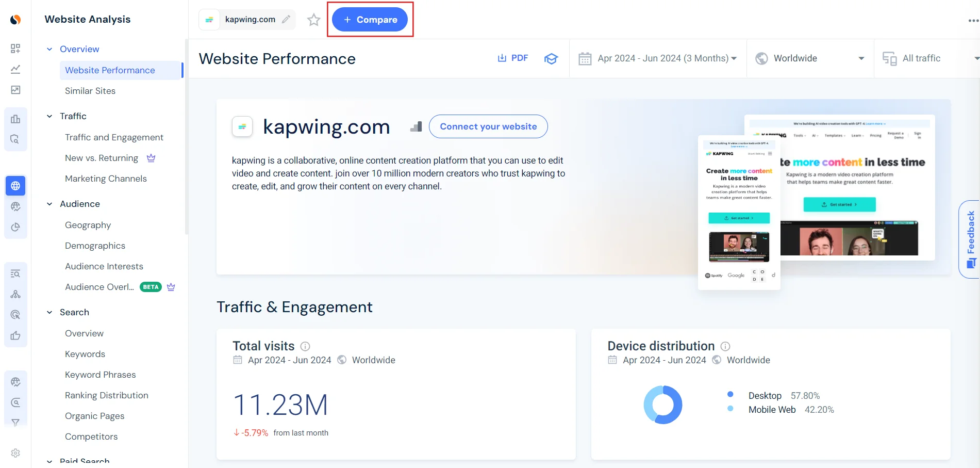Click the crown icon beside Audience Overlap
980x468 pixels.
[171, 287]
